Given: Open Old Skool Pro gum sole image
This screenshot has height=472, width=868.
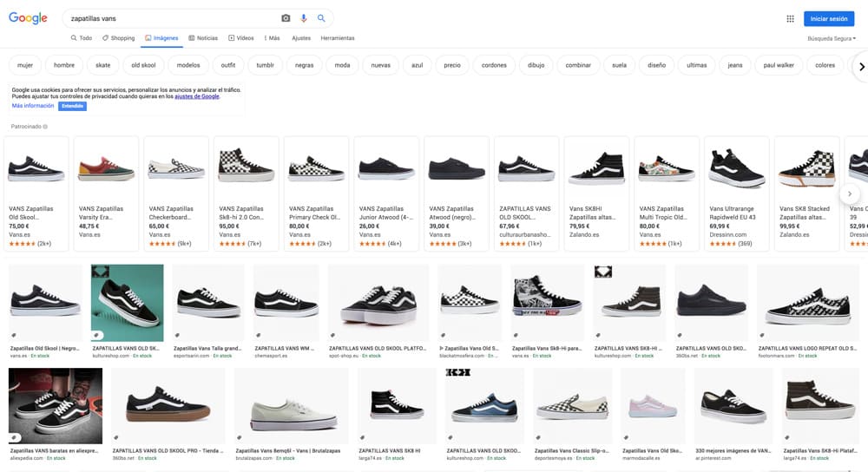Looking at the screenshot, I should point(168,405).
